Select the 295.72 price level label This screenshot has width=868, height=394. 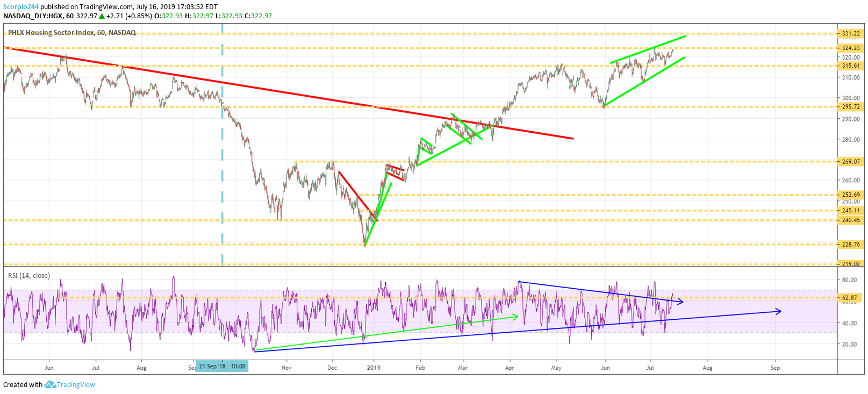tap(851, 106)
